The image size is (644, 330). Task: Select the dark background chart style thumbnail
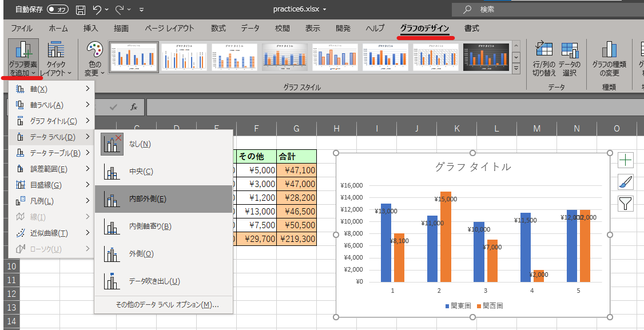486,57
